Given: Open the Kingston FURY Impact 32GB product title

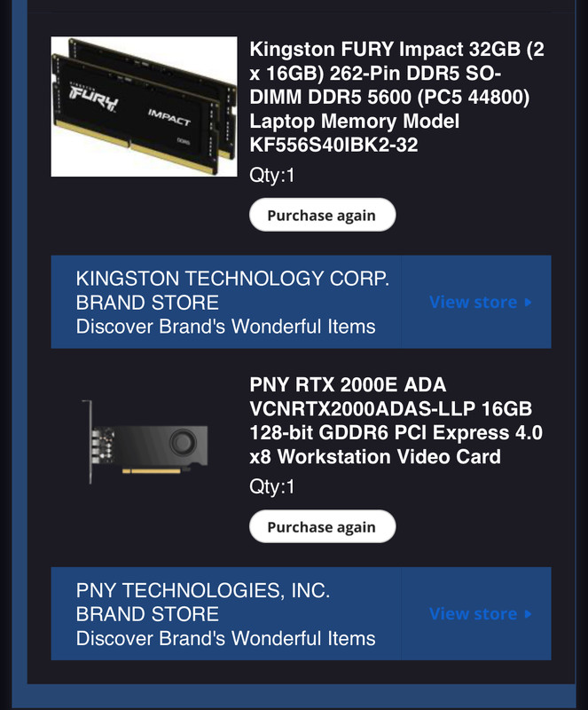Looking at the screenshot, I should pyautogui.click(x=396, y=97).
